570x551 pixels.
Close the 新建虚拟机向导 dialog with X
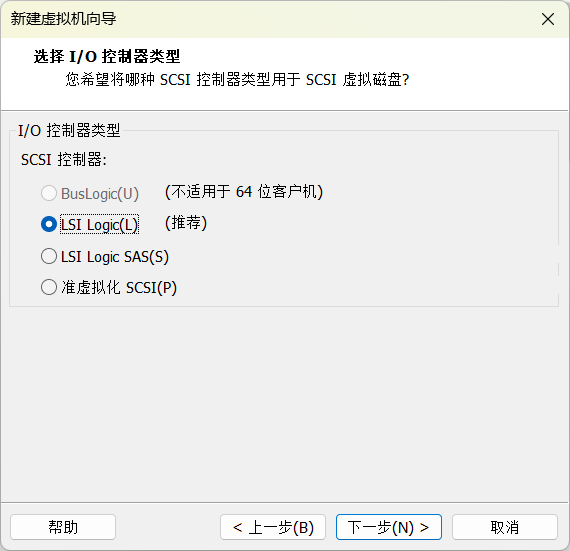(x=548, y=19)
